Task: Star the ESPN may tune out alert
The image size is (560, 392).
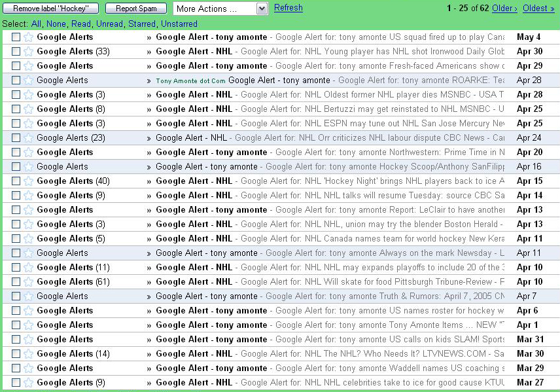Action: point(28,123)
